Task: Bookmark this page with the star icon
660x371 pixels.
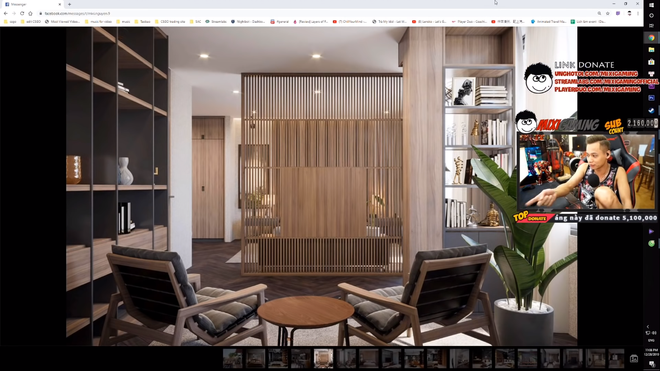Action: pyautogui.click(x=608, y=13)
